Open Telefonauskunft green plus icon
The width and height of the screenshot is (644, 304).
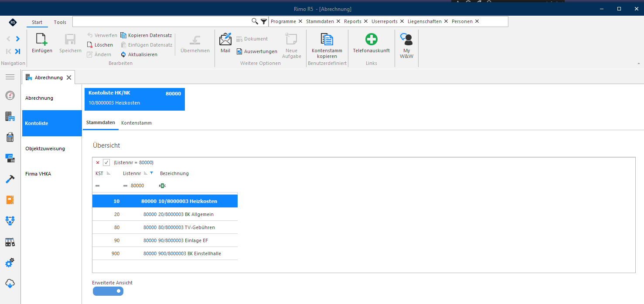[371, 39]
